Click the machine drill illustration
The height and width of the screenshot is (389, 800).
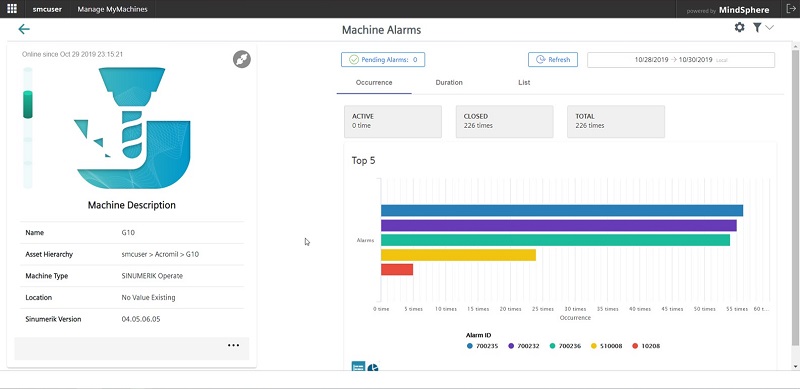pyautogui.click(x=133, y=128)
